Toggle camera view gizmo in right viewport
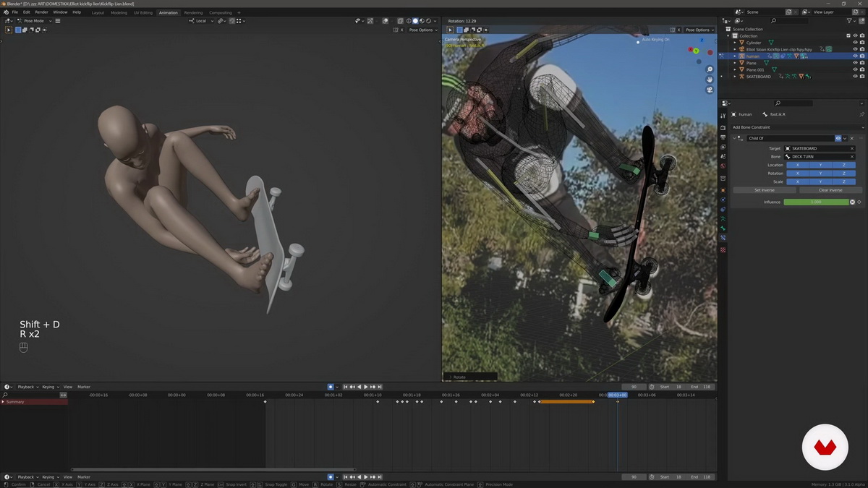 point(710,90)
